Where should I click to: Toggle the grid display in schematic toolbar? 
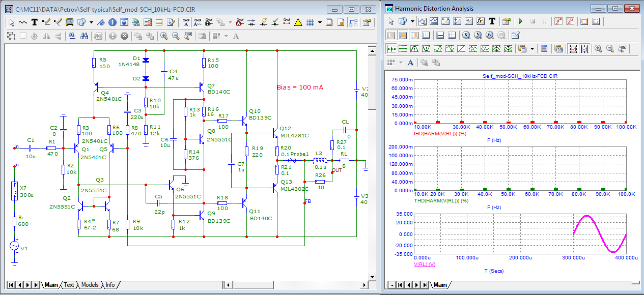point(310,22)
